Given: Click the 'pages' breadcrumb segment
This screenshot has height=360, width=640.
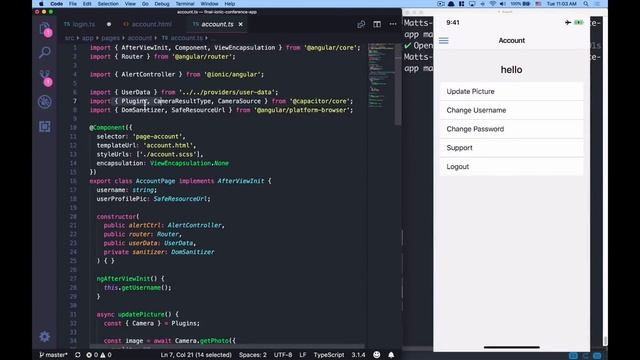Looking at the screenshot, I should coord(110,38).
